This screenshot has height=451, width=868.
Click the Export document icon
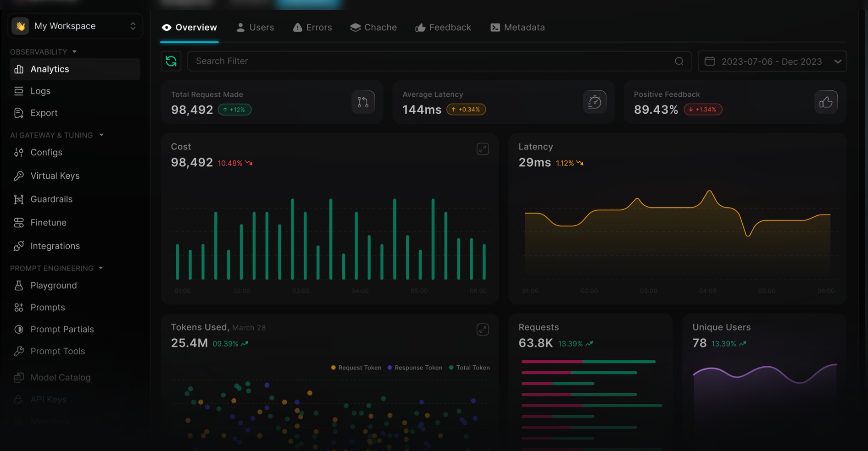coord(19,113)
